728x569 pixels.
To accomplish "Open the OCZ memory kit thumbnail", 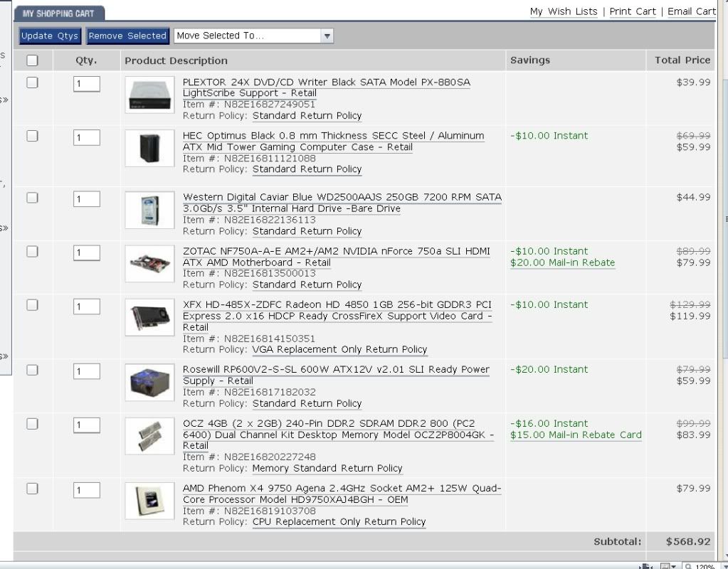I will click(149, 435).
